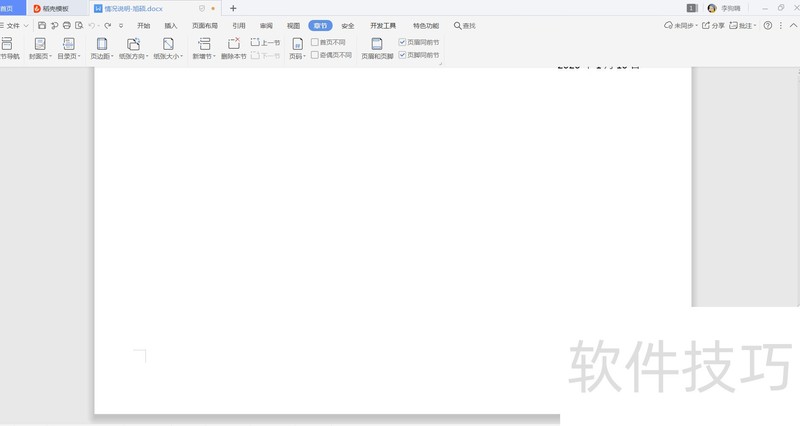Open the 审阅 ribbon tab
Image resolution: width=800 pixels, height=426 pixels.
tap(266, 26)
